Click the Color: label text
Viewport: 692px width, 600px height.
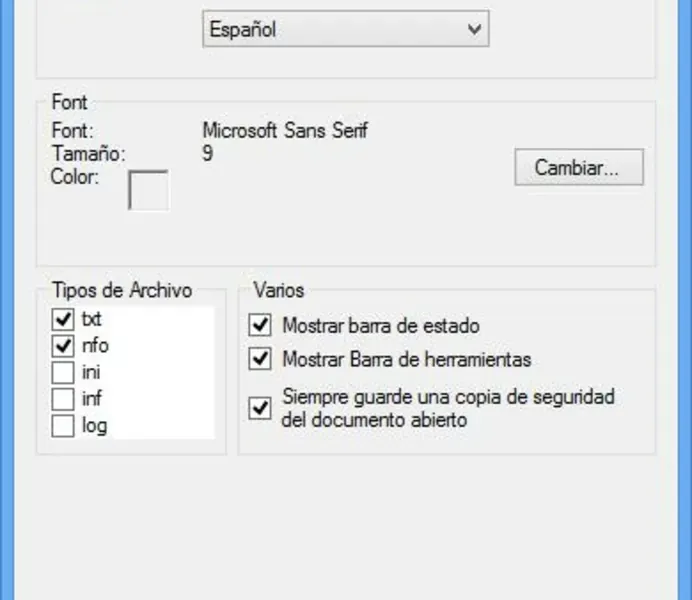click(75, 177)
